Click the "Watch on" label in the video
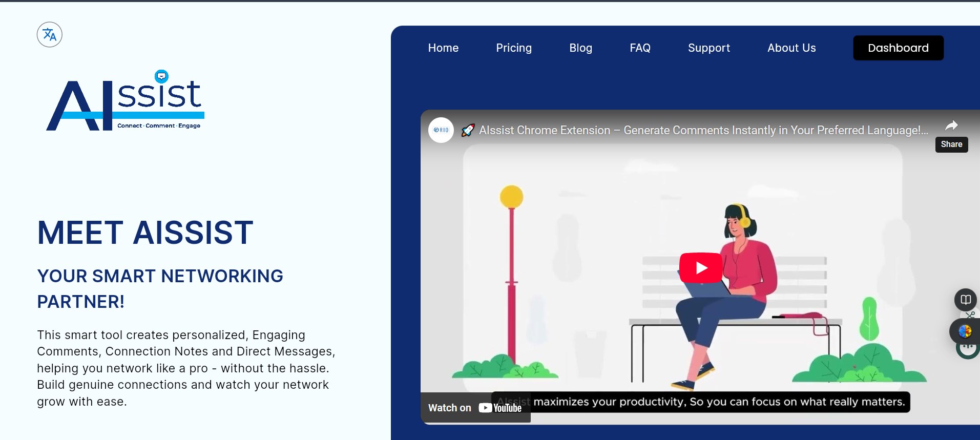This screenshot has height=440, width=980. click(x=449, y=408)
